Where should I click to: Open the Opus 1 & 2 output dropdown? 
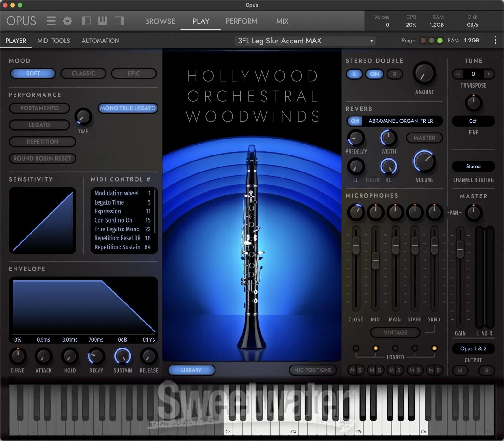coord(473,348)
